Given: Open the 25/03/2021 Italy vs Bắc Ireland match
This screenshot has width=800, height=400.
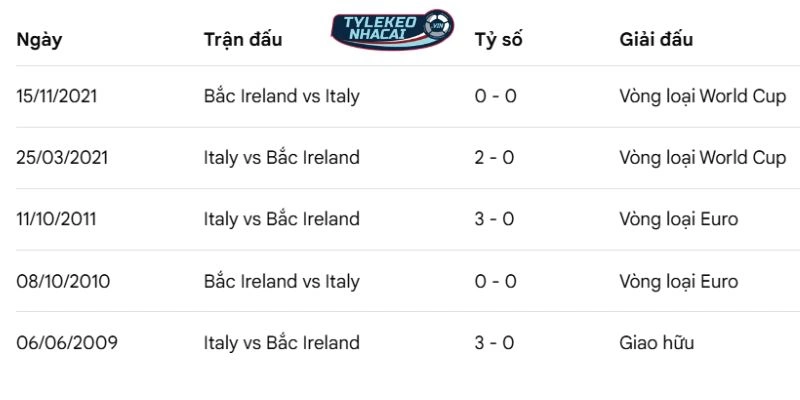Looking at the screenshot, I should 281,158.
